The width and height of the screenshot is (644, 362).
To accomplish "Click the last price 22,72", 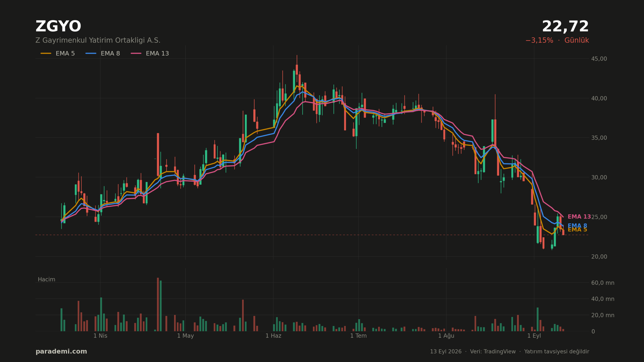I will click(x=565, y=27).
